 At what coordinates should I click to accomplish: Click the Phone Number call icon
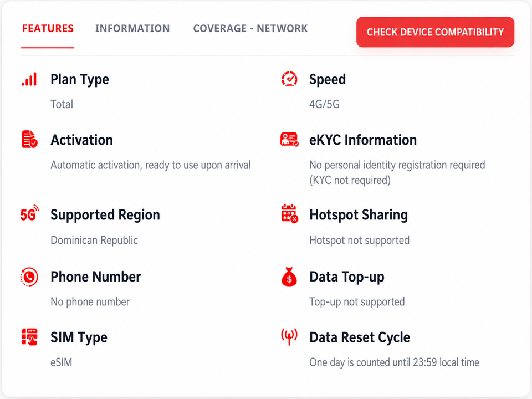[29, 277]
